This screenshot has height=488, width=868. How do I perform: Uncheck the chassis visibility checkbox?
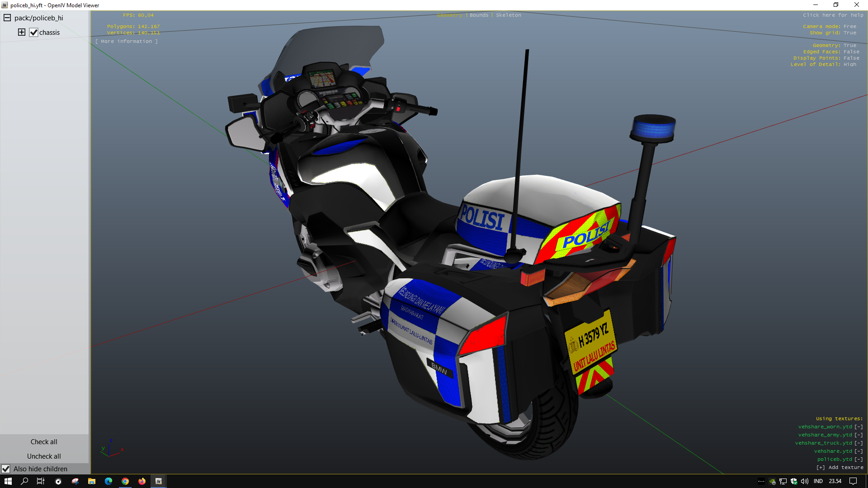pyautogui.click(x=33, y=32)
